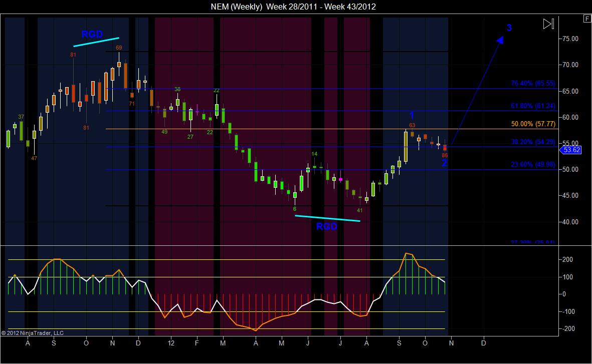Click bar count label 63
Image resolution: width=592 pixels, height=364 pixels.
pyautogui.click(x=412, y=125)
